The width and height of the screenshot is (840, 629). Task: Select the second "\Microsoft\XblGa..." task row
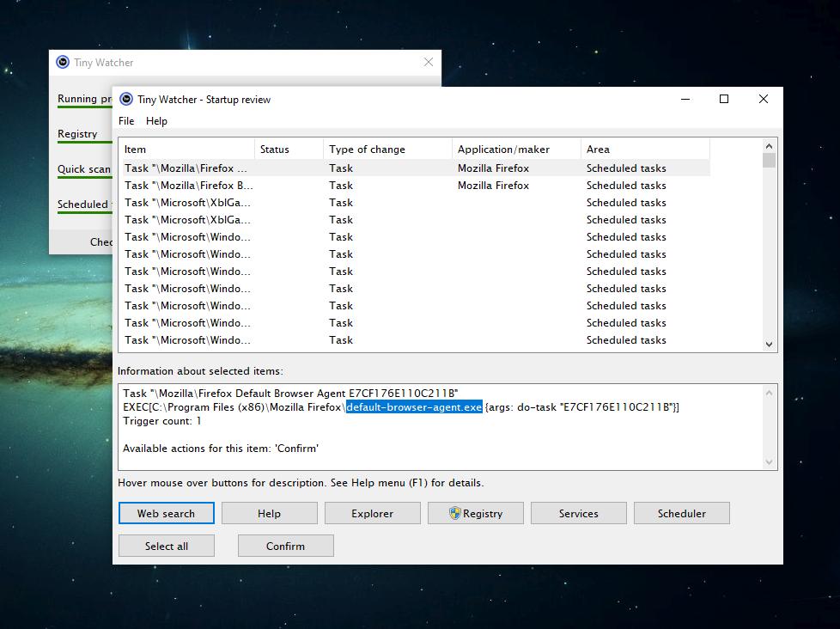coord(417,220)
